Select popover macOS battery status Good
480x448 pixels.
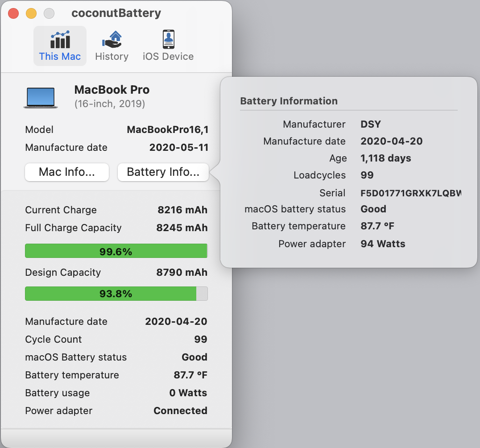coord(373,209)
